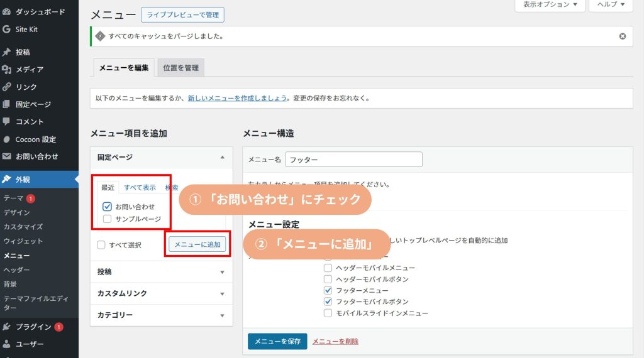The height and width of the screenshot is (358, 644).
Task: Expand the 投稿 accordion section
Action: (161, 272)
